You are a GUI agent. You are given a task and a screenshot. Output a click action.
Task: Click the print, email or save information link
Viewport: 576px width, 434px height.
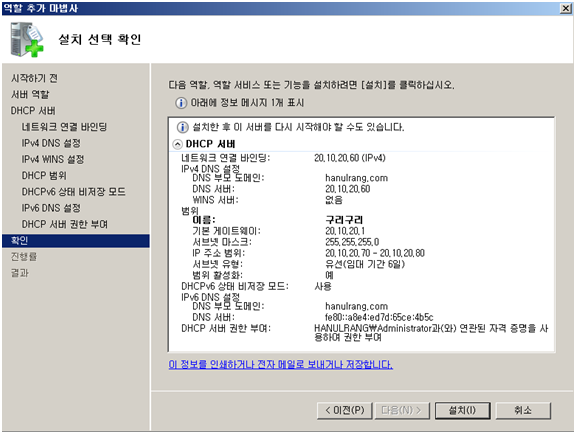281,365
